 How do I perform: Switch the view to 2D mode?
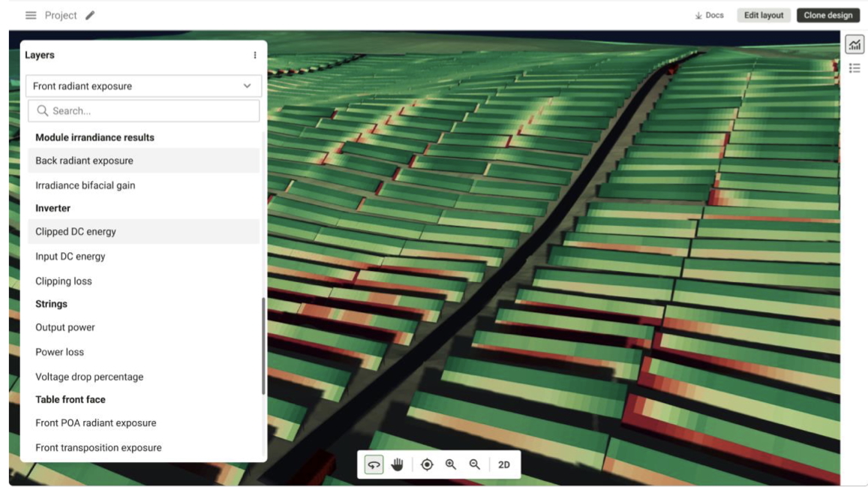pyautogui.click(x=504, y=464)
